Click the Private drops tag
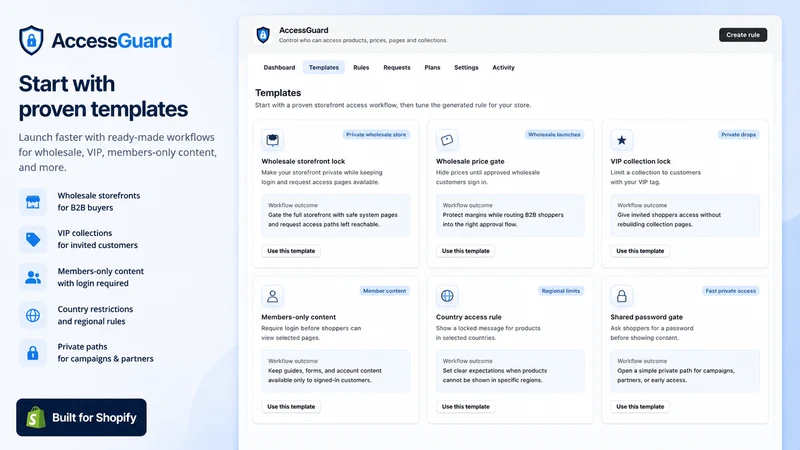Screen dimensions: 800x450 pos(738,135)
